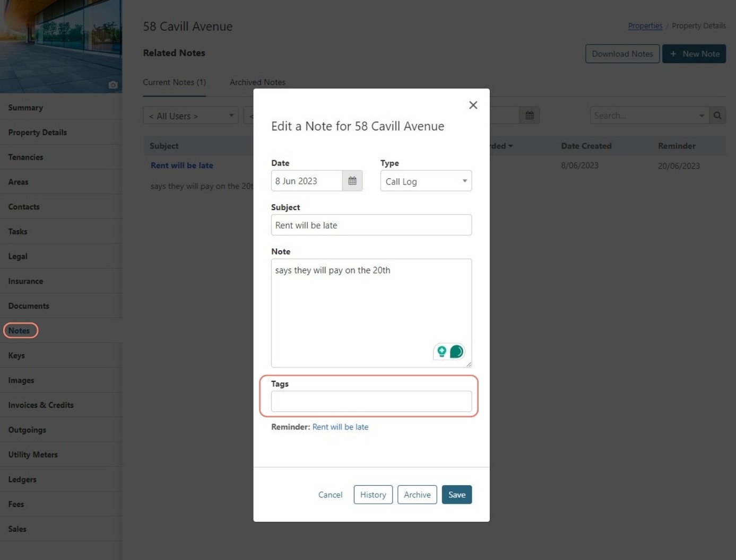Open the Tenancies section in the sidebar
The image size is (736, 560).
25,157
